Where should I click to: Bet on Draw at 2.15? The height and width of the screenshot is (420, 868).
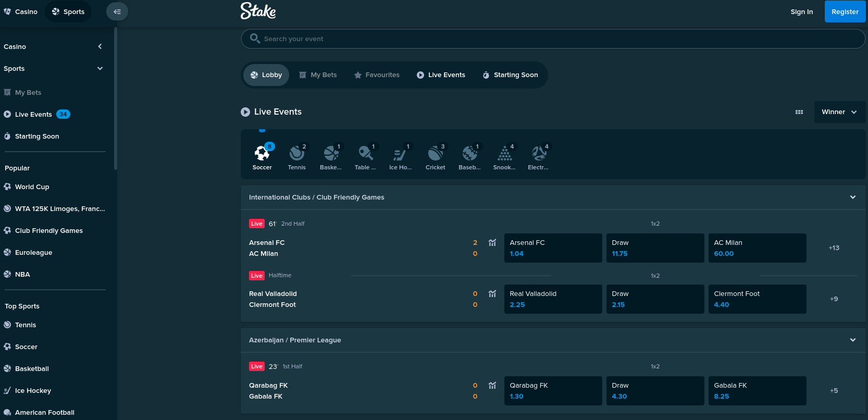[655, 299]
